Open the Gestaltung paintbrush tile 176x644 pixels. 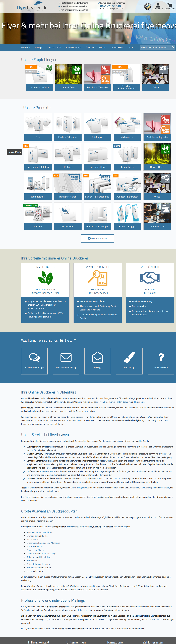pyautogui.click(x=129, y=361)
